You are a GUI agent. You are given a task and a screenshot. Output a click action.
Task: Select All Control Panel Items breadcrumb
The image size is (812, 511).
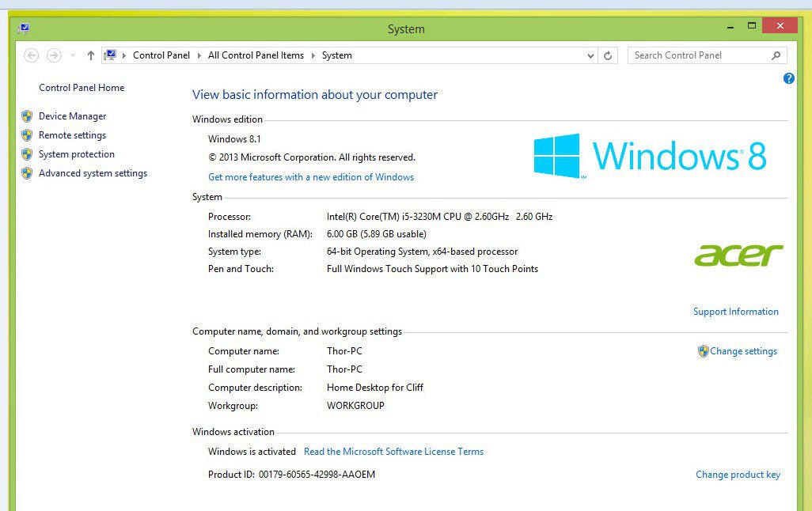click(256, 55)
